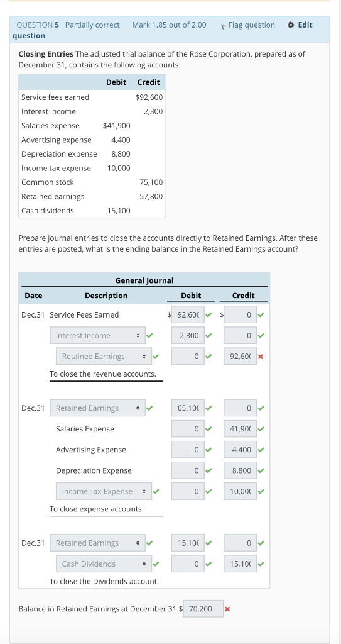Image resolution: width=341 pixels, height=644 pixels.
Task: Click the 'General Journal' table heading
Action: pyautogui.click(x=144, y=280)
